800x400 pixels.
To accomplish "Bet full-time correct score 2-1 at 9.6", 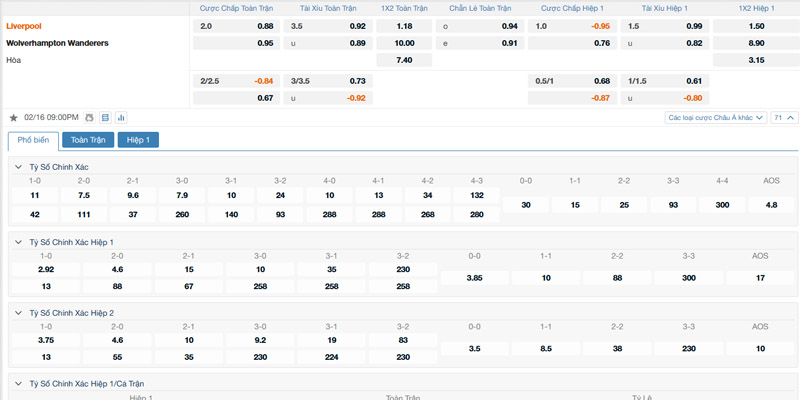I will 133,195.
